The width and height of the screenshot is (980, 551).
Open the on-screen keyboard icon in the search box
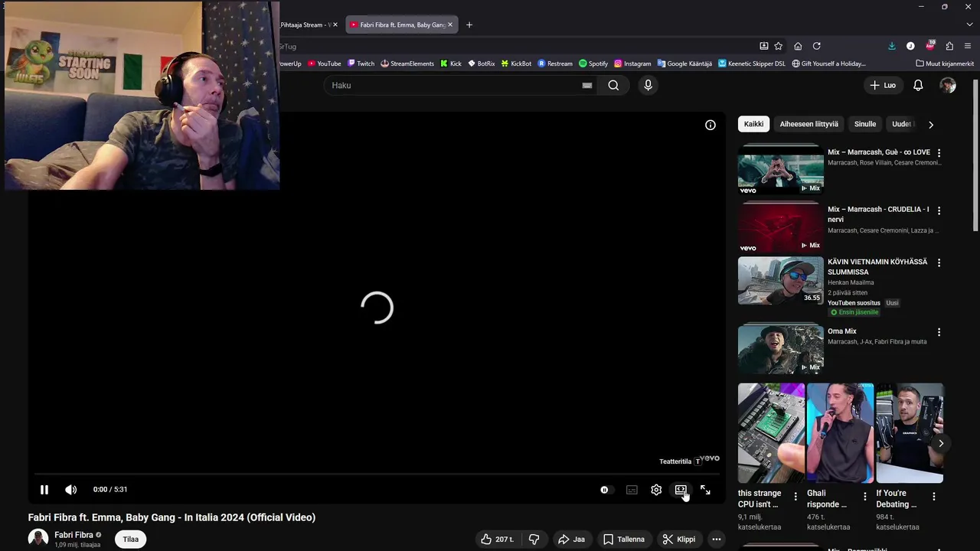pos(587,86)
